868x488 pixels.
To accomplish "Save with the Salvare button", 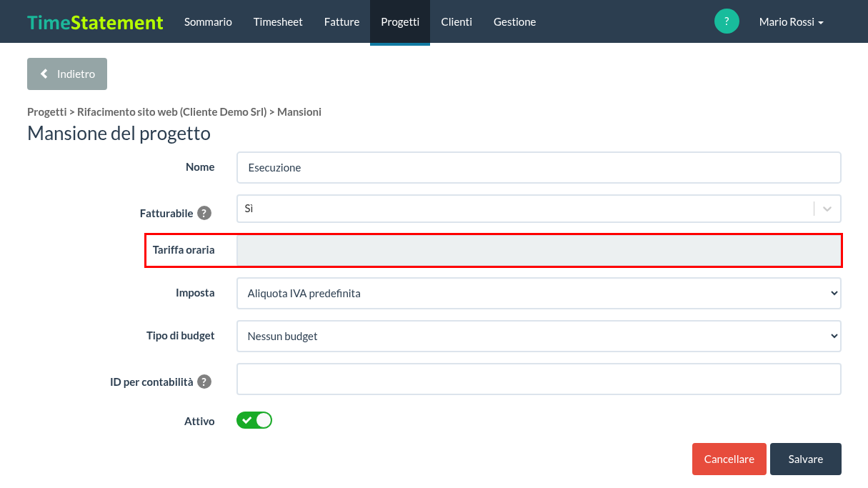I will [x=806, y=459].
